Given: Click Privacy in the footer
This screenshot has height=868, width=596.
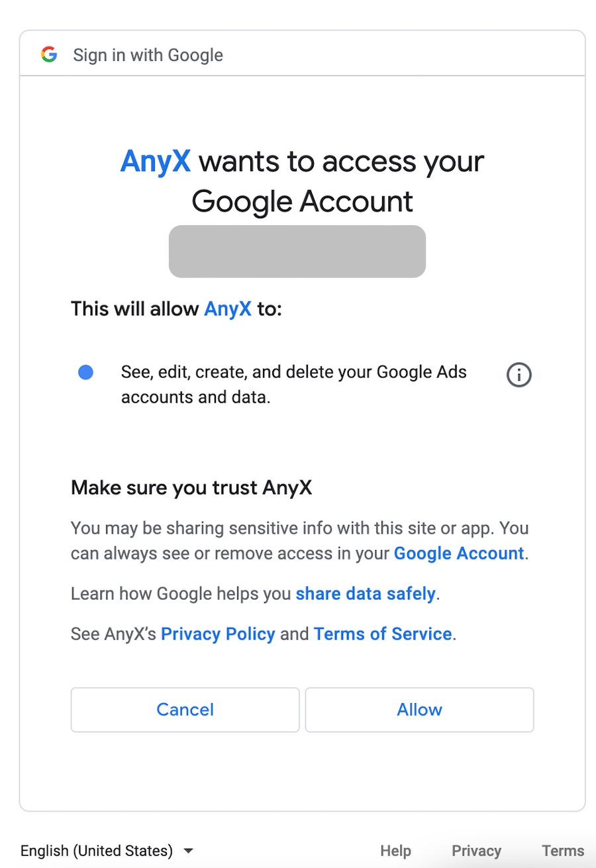Looking at the screenshot, I should 476,851.
